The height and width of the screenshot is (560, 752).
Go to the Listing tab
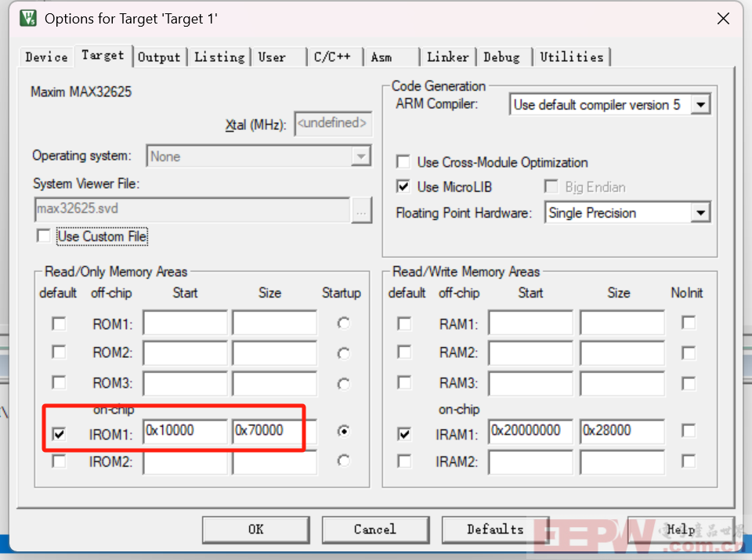point(219,57)
